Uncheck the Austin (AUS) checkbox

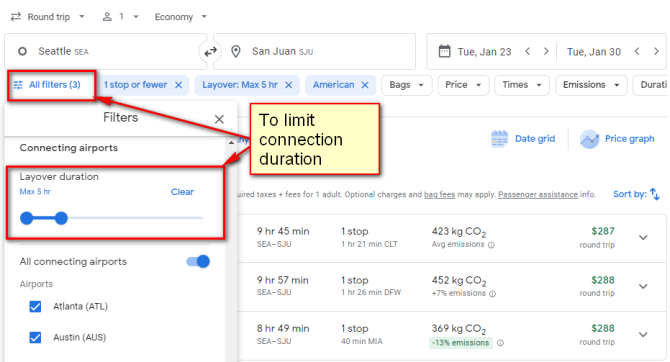click(35, 337)
